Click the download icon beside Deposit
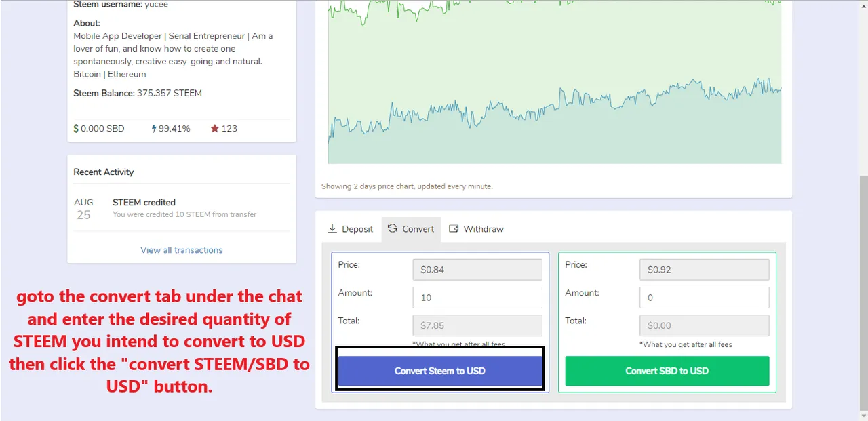Viewport: 868px width, 421px height. click(x=332, y=229)
